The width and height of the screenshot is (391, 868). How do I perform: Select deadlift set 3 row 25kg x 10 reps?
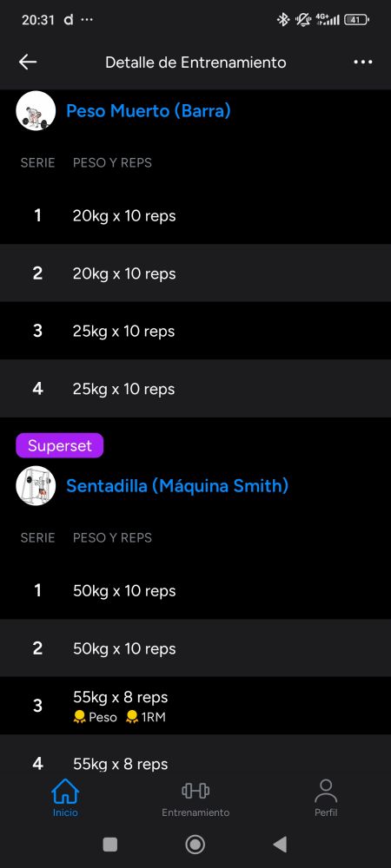point(195,331)
